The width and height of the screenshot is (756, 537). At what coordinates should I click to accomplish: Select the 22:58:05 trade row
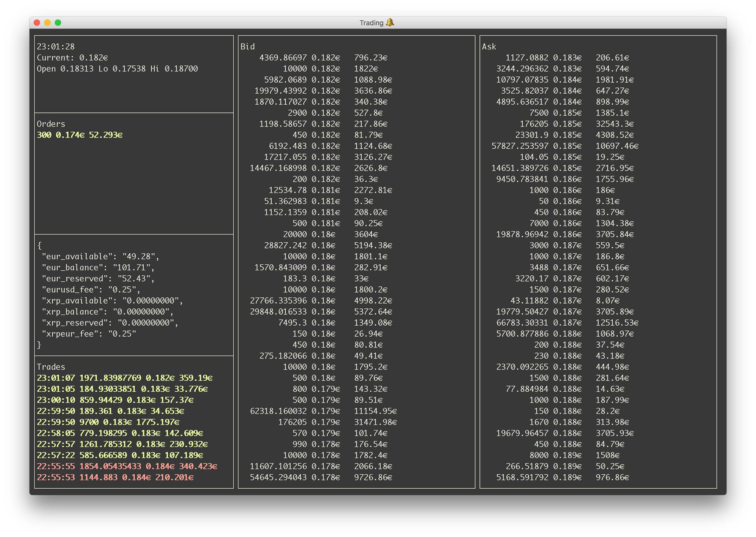(120, 433)
